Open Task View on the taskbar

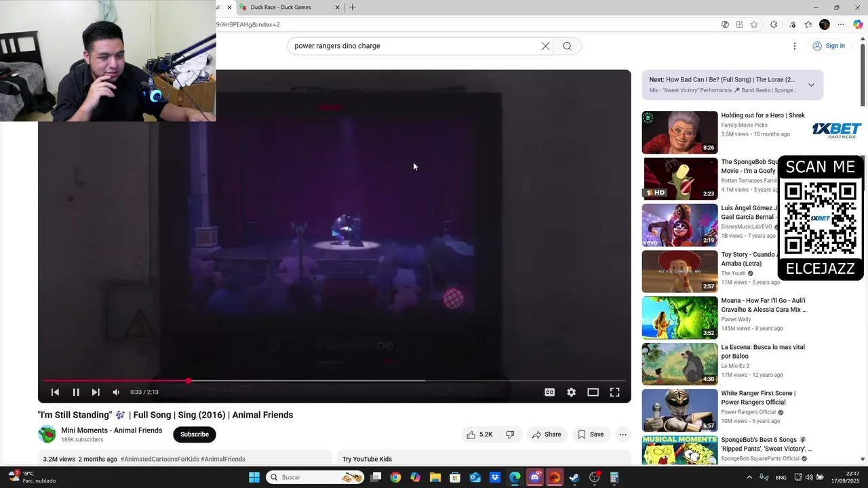pyautogui.click(x=376, y=477)
